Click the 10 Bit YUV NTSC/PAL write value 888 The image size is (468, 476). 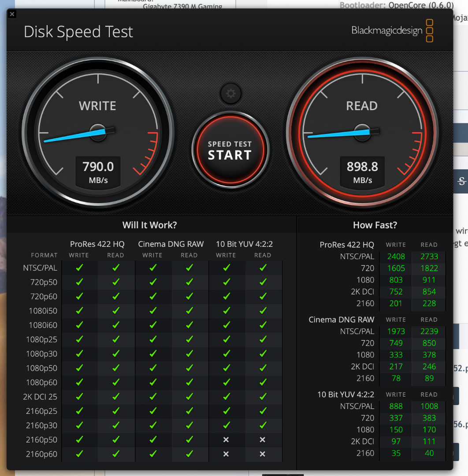(x=396, y=406)
